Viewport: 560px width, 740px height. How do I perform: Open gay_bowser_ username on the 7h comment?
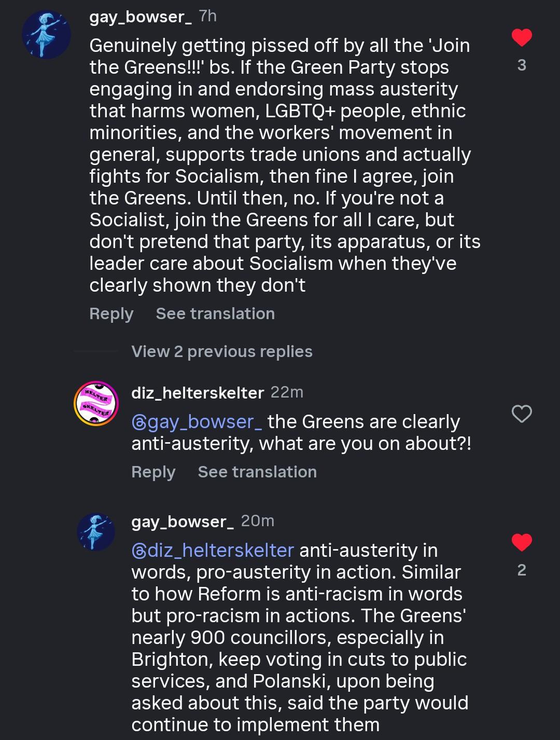[141, 17]
